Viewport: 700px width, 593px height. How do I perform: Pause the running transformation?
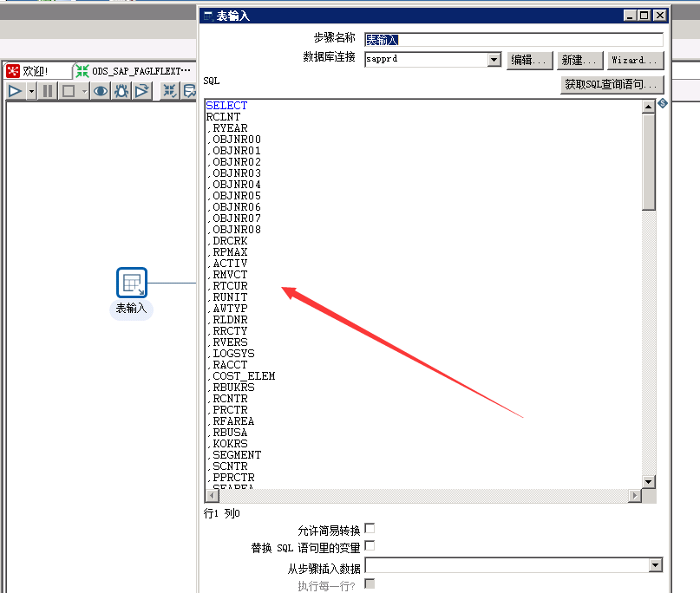coord(48,92)
